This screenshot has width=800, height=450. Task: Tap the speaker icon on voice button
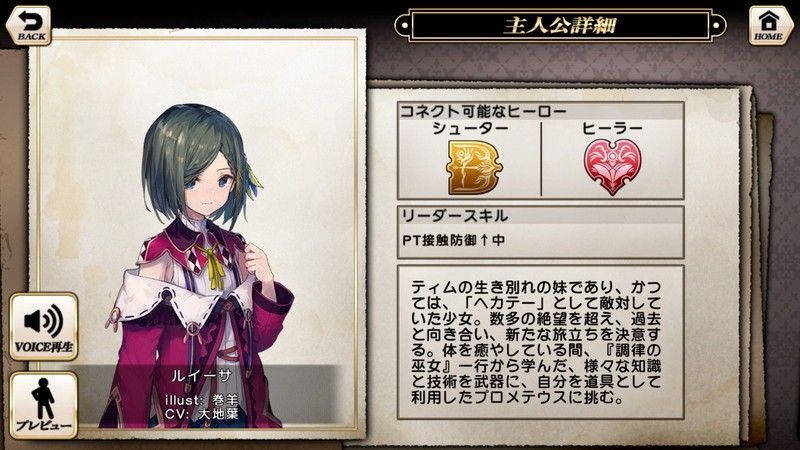click(x=43, y=321)
